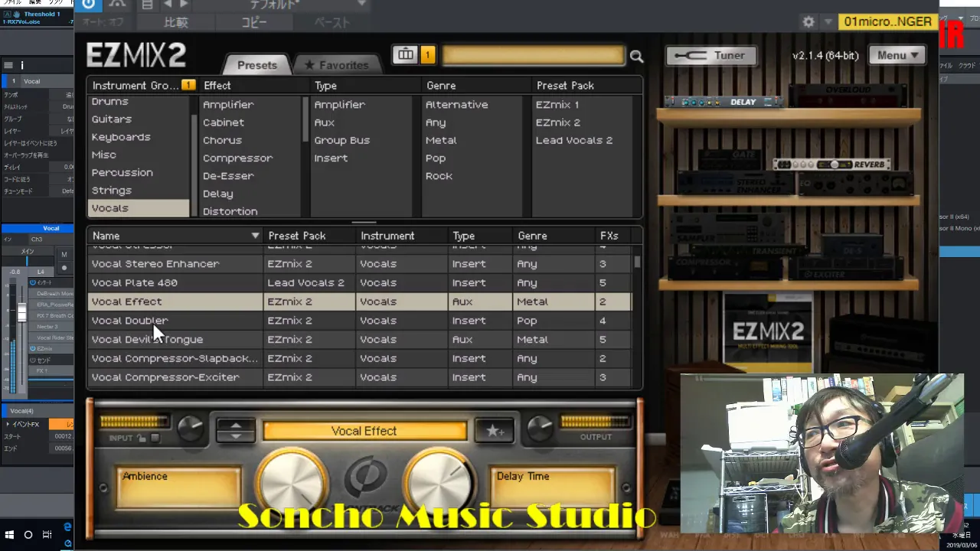Click the magnifier search icon

pyautogui.click(x=636, y=56)
